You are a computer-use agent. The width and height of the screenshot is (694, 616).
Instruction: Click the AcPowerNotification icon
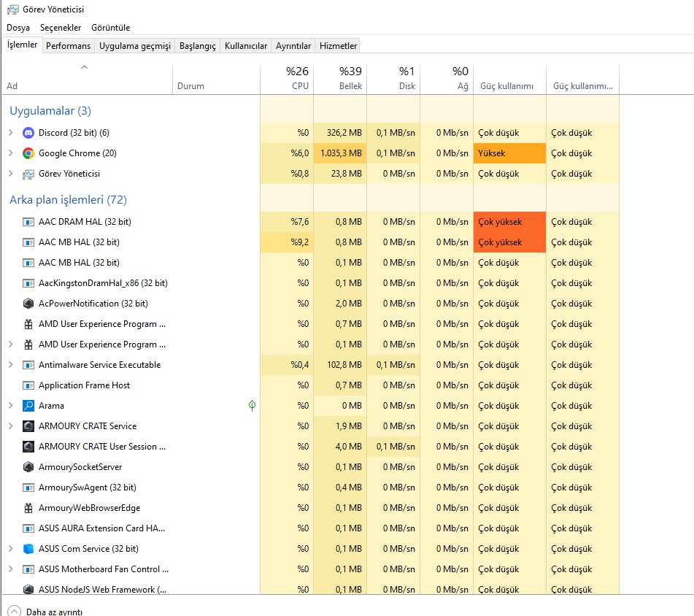28,304
